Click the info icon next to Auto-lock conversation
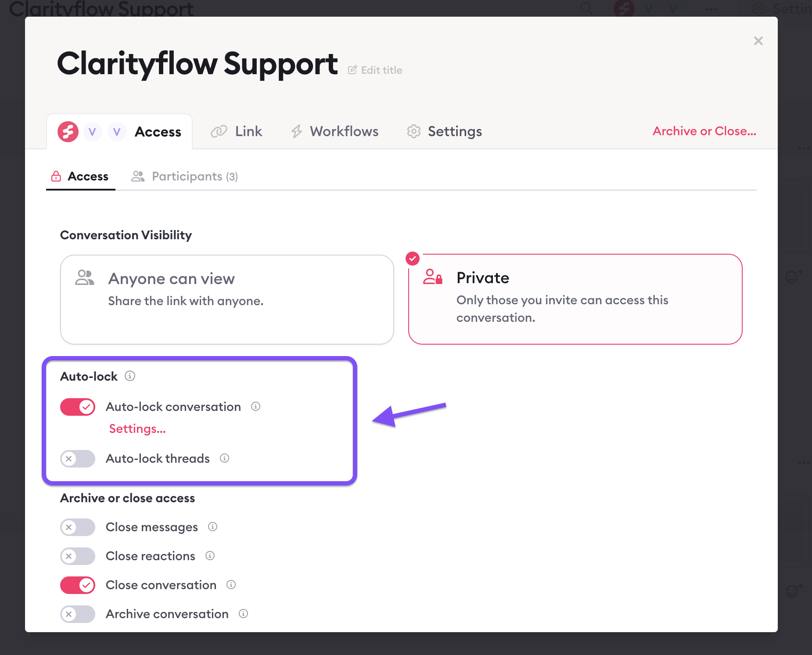The image size is (812, 655). click(255, 407)
